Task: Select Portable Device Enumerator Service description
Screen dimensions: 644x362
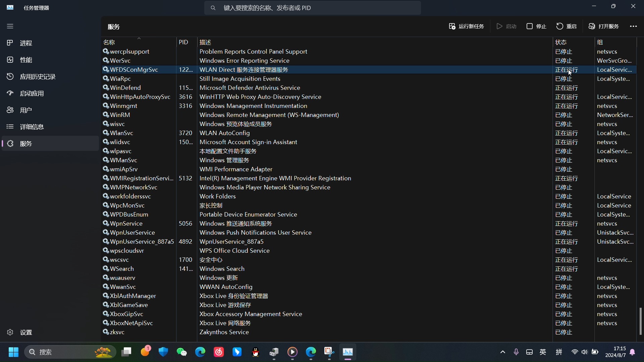Action: (248, 215)
